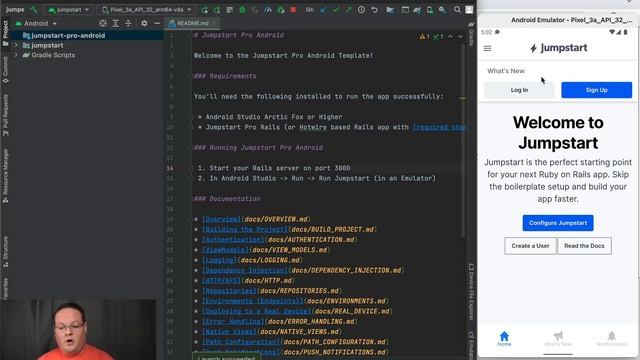Image resolution: width=640 pixels, height=360 pixels.
Task: Open hamburger menu in emulator app
Action: click(487, 48)
